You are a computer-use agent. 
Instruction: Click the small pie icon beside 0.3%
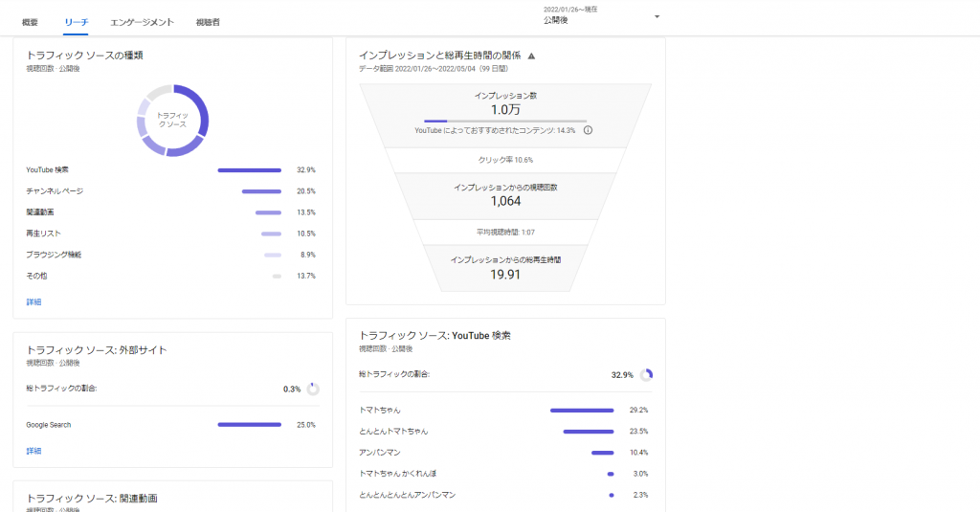coord(313,389)
